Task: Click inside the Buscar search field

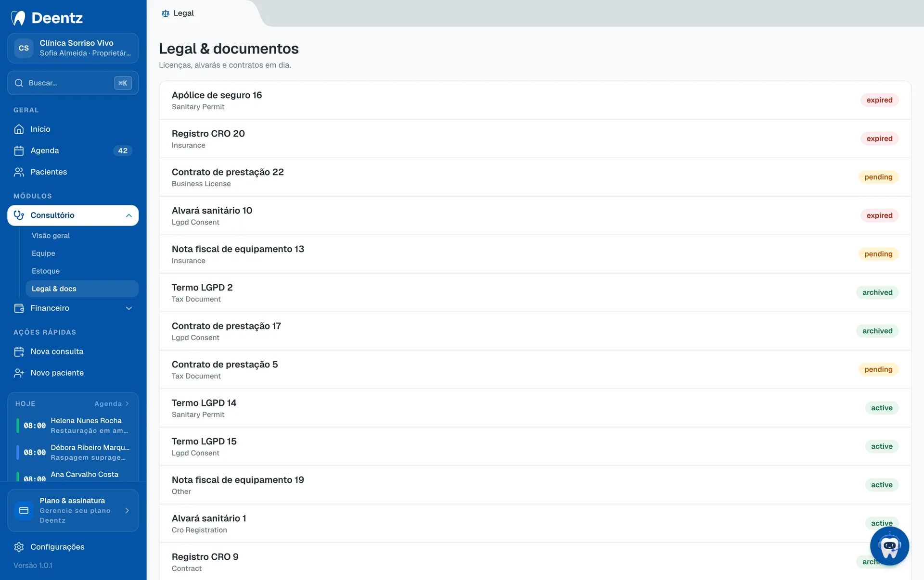Action: 73,83
